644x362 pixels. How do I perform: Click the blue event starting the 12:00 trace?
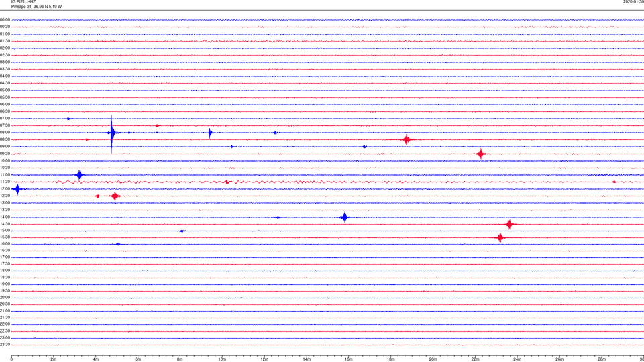tap(17, 189)
